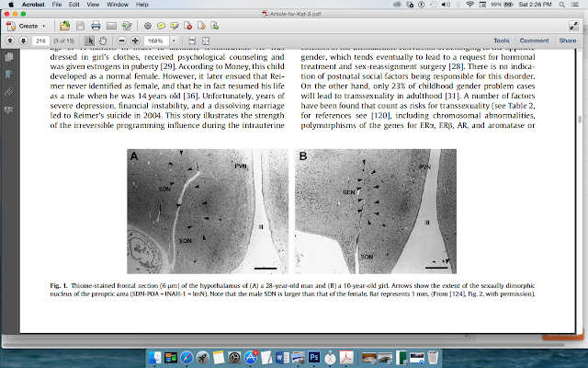The image size is (588, 368).
Task: Open the Edit menu
Action: coord(73,5)
